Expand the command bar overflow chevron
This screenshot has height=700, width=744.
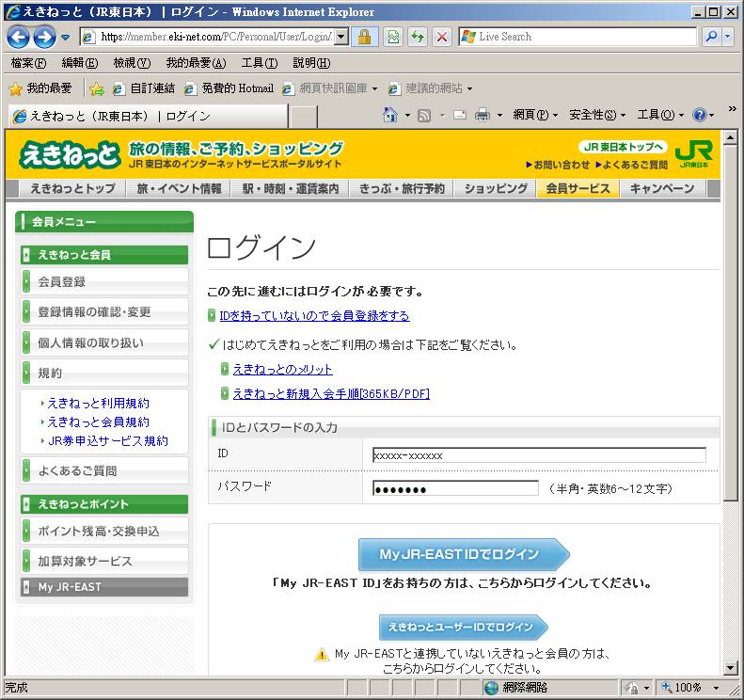(732, 109)
